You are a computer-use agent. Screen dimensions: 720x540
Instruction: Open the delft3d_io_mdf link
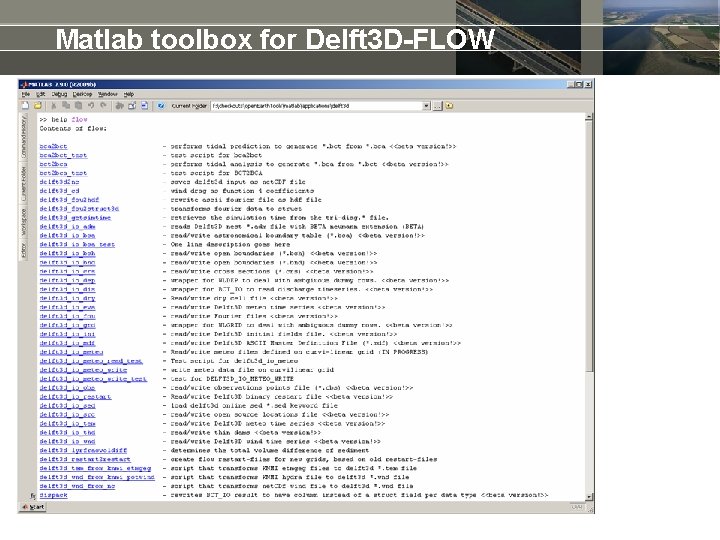click(68, 343)
